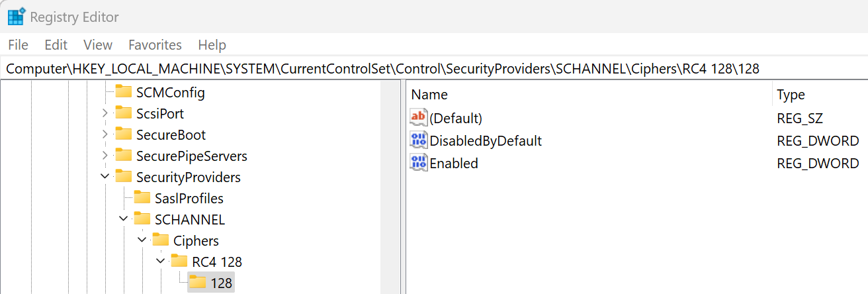Viewport: 868px width, 294px height.
Task: Expand the ScsiPort tree node
Action: [x=105, y=113]
